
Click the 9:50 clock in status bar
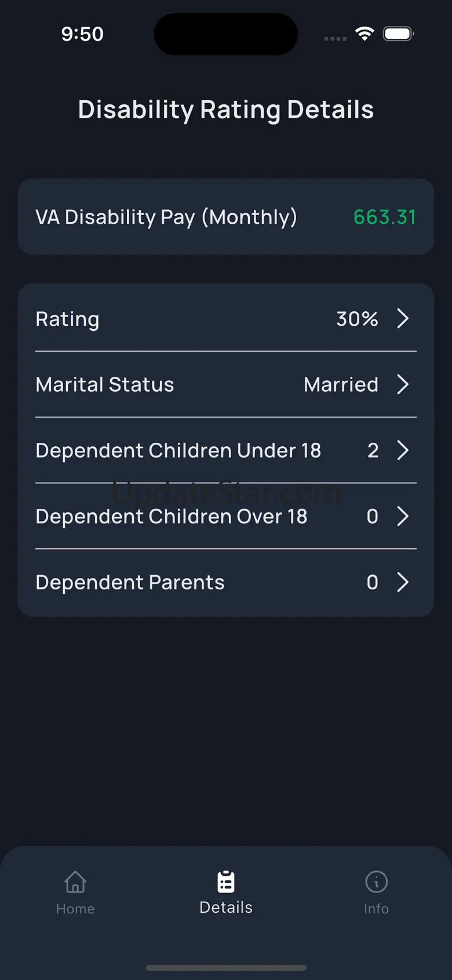pyautogui.click(x=82, y=34)
